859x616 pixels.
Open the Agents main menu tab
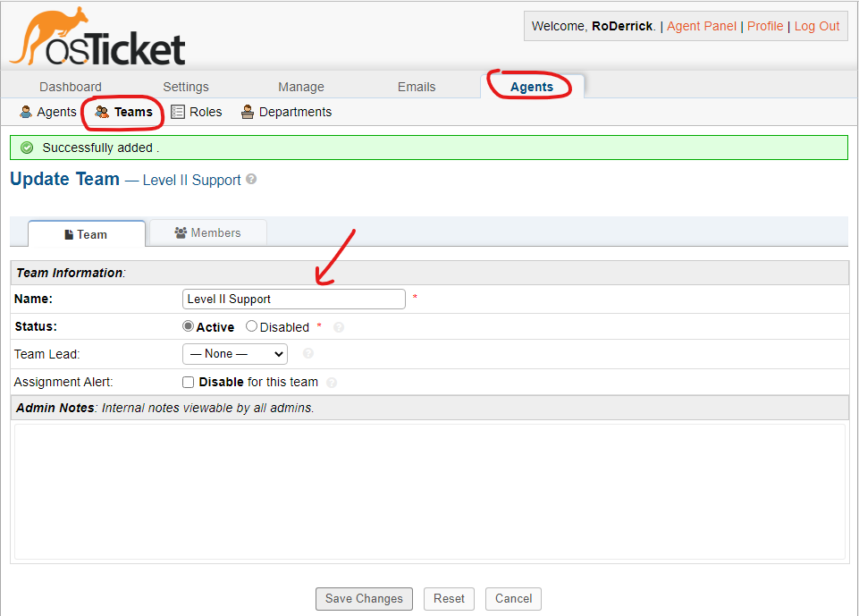532,87
